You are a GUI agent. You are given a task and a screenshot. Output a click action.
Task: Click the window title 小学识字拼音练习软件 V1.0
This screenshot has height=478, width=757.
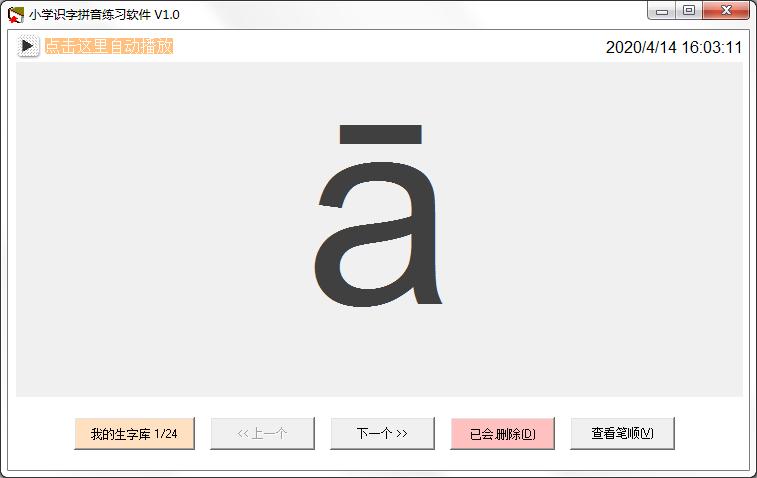[x=104, y=14]
